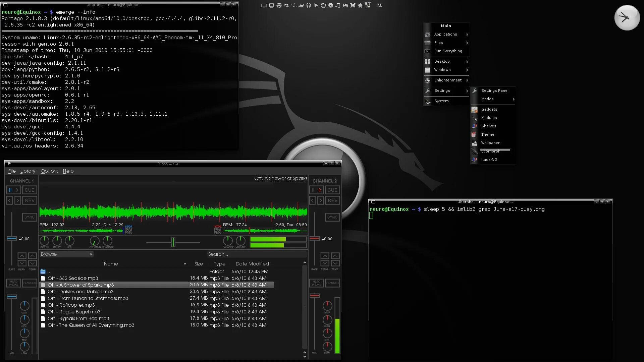Viewport: 644px width, 362px height.
Task: Click the parent folder icon in browser
Action: [x=43, y=271]
